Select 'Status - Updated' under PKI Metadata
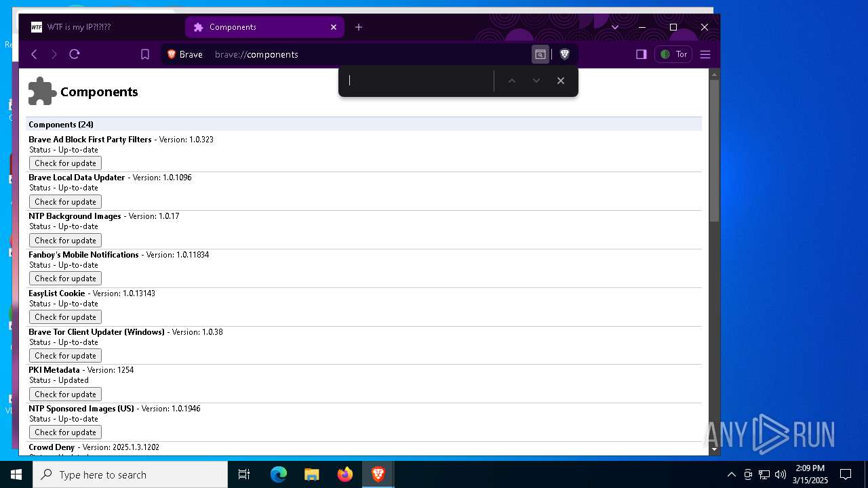 (x=59, y=380)
